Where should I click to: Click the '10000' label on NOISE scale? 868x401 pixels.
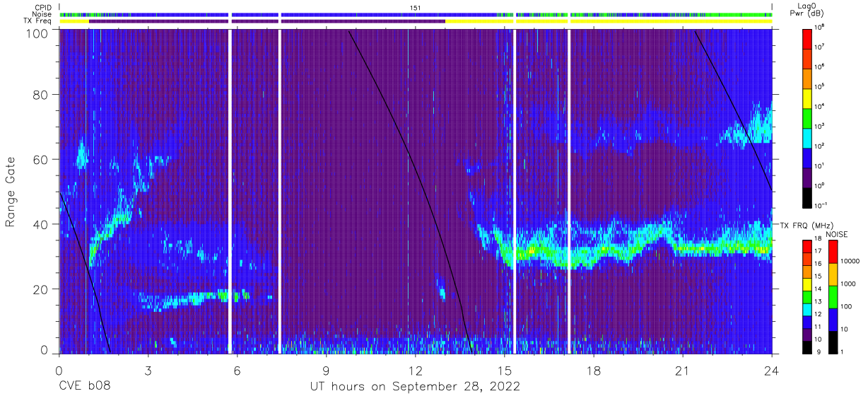[850, 262]
